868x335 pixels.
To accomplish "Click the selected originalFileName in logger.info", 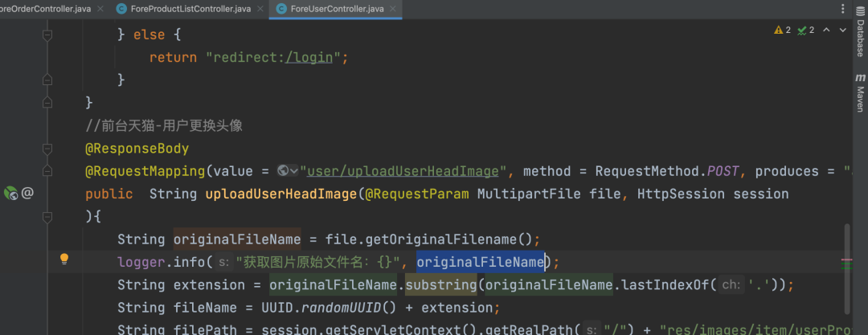I will [480, 262].
